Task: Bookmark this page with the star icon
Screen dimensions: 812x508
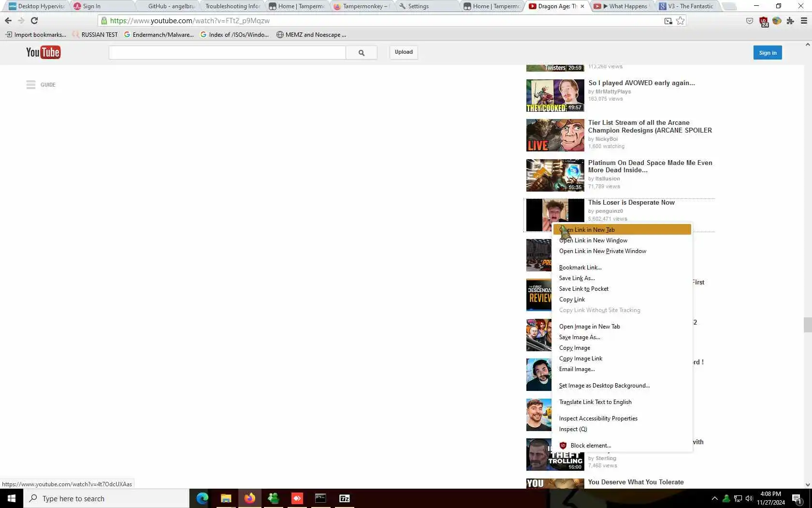Action: click(681, 21)
